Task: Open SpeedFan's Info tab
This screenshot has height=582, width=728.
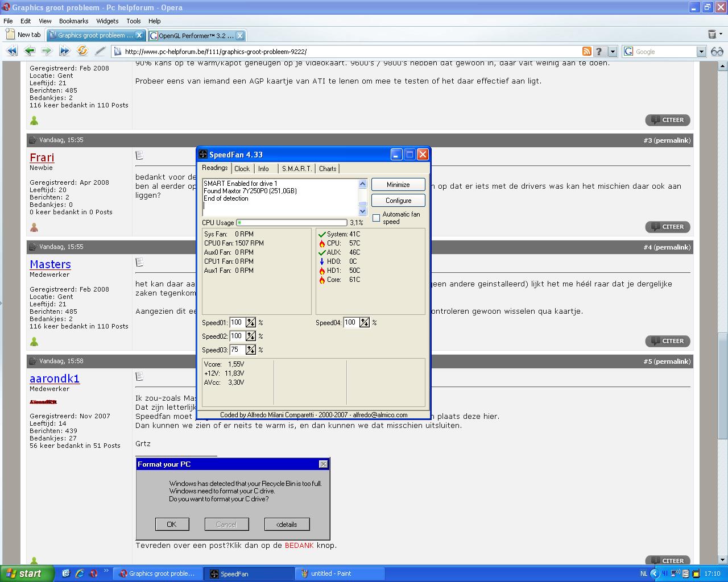Action: [263, 169]
